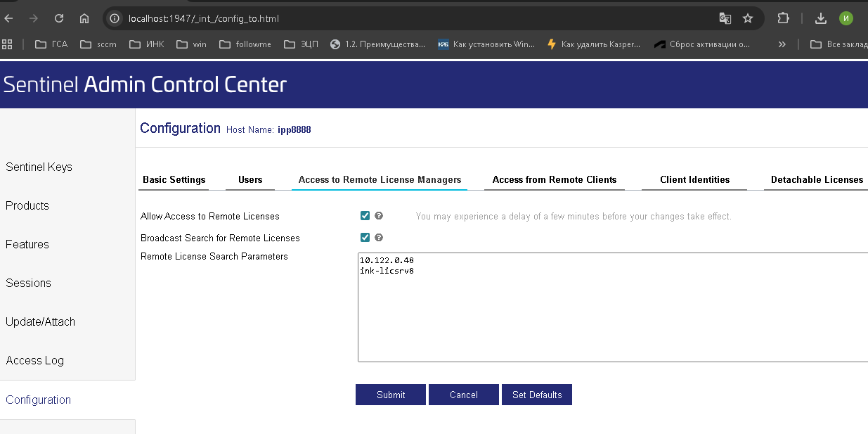Show more hidden bookmarks chevron

[782, 44]
